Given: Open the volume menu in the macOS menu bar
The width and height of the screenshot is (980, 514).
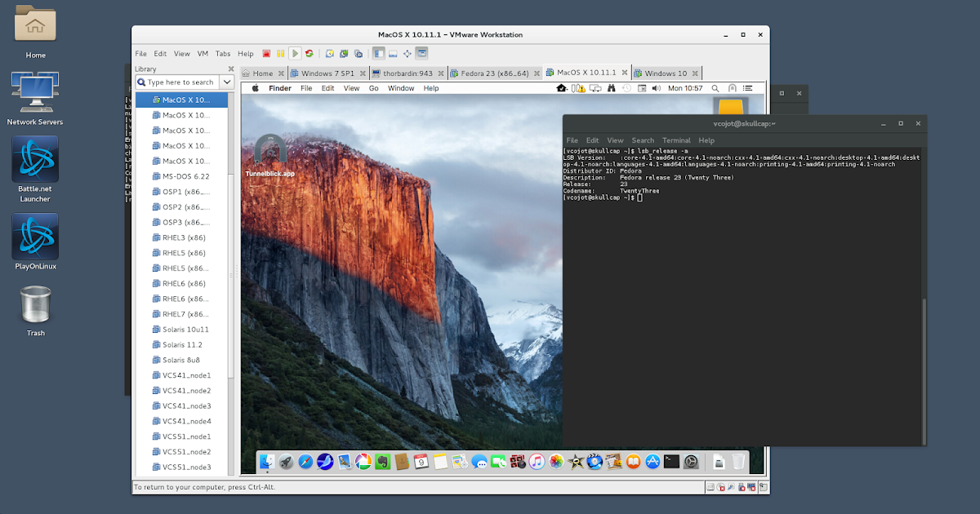Looking at the screenshot, I should (x=656, y=87).
